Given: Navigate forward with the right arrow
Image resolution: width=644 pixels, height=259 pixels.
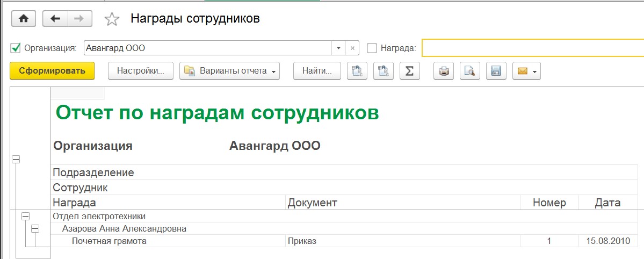Looking at the screenshot, I should tap(79, 19).
